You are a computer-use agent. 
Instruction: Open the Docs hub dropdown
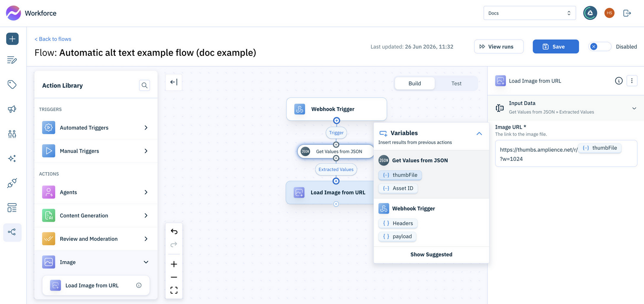click(x=530, y=13)
